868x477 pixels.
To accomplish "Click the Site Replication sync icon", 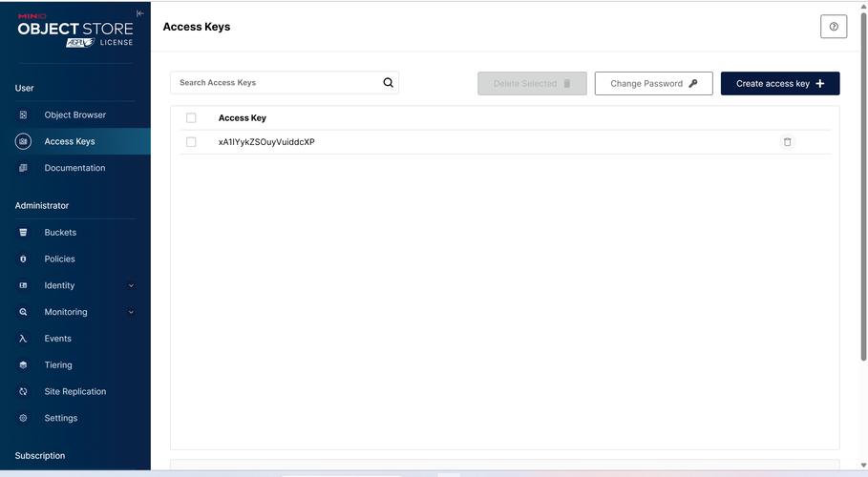I will (24, 392).
